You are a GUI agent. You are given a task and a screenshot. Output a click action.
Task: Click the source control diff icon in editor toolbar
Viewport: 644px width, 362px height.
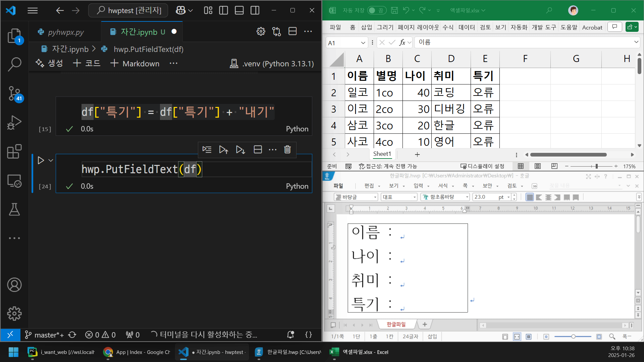pos(277,32)
